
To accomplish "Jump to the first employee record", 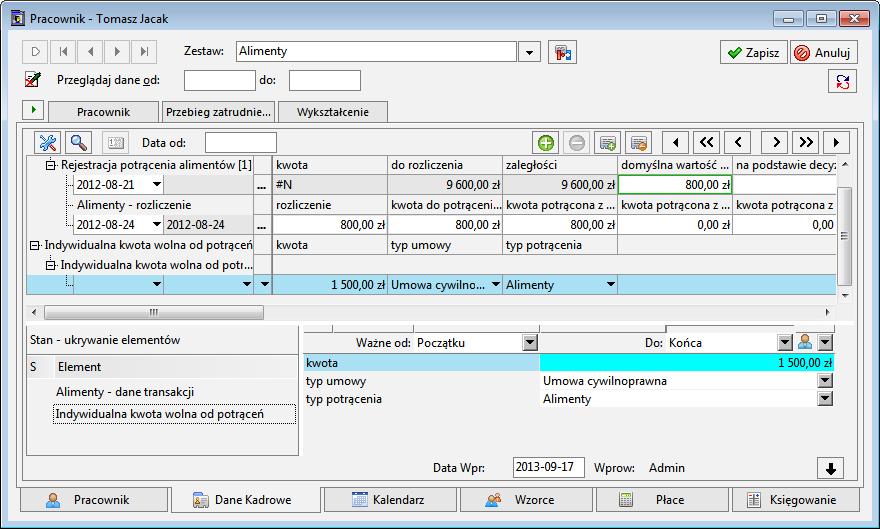I will tap(63, 52).
